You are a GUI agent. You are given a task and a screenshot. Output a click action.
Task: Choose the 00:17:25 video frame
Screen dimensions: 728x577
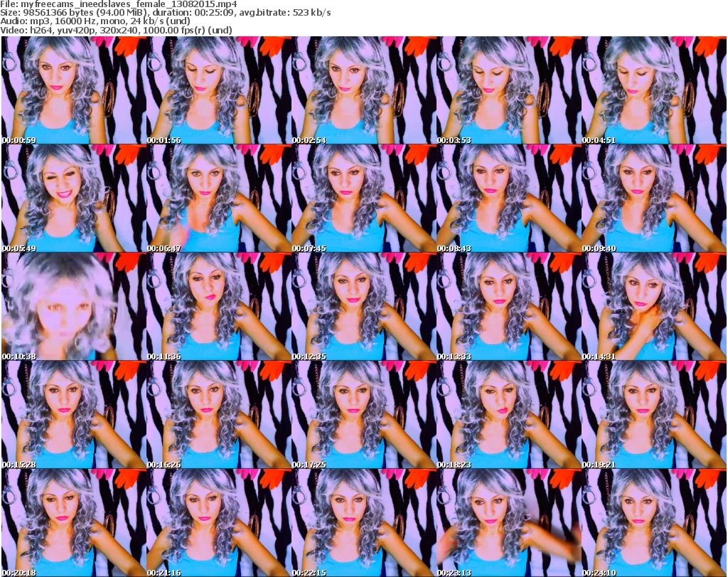[363, 415]
